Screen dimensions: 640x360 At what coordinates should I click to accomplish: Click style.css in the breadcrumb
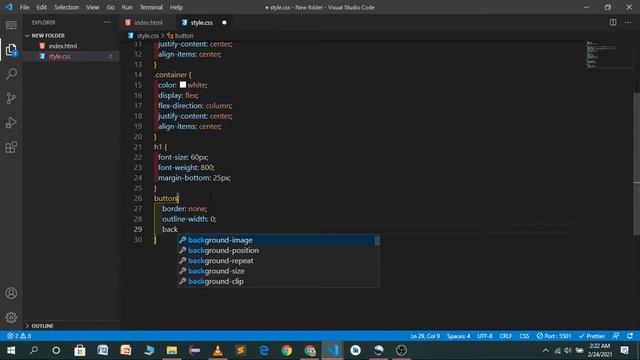point(147,36)
